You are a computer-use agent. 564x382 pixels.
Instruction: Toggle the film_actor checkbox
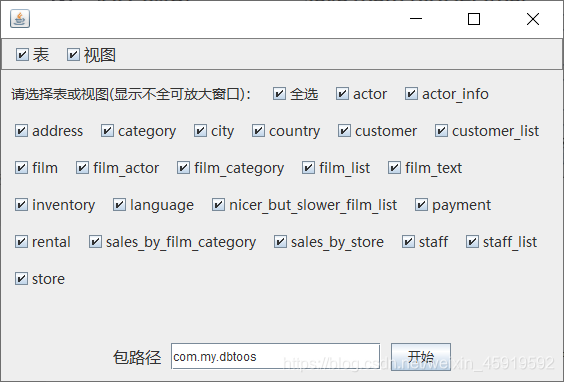point(83,168)
